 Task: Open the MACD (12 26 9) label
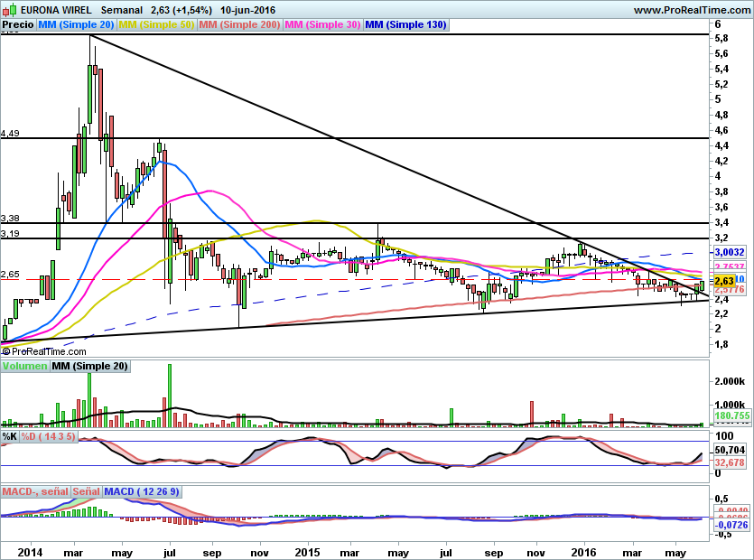[x=142, y=491]
